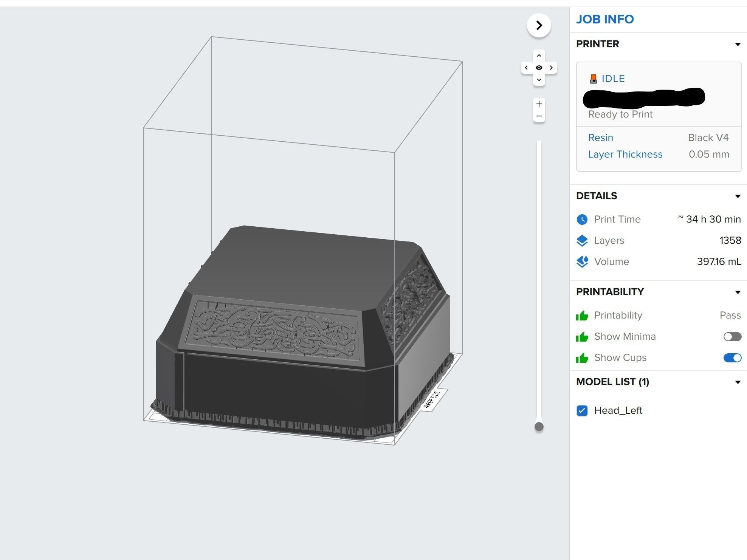747x560 pixels.
Task: Rotate view down with bottom arrow
Action: tap(539, 80)
